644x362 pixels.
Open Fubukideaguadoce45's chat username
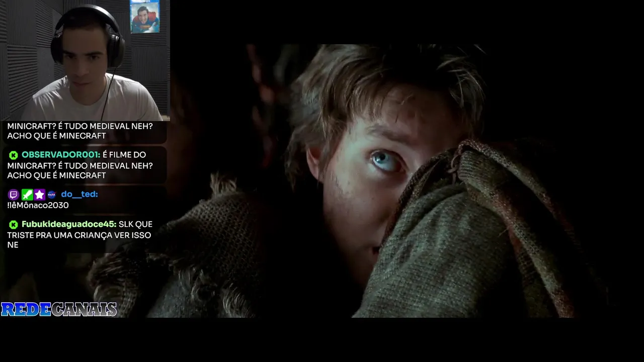[69, 224]
